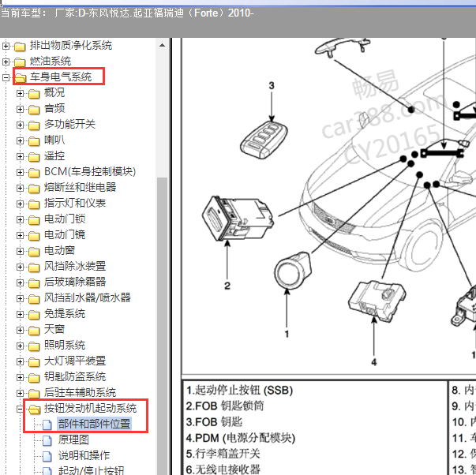Click the 原理图 document icon
Image resolution: width=476 pixels, height=475 pixels.
coord(47,440)
